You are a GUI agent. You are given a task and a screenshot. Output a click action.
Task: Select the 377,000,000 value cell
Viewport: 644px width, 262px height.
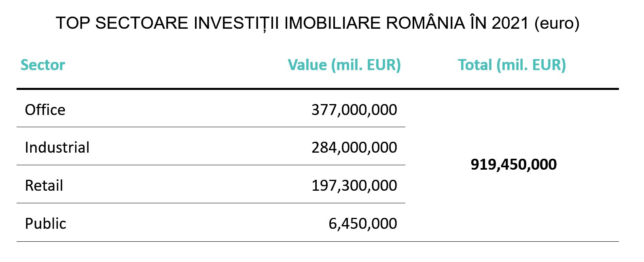(x=354, y=110)
